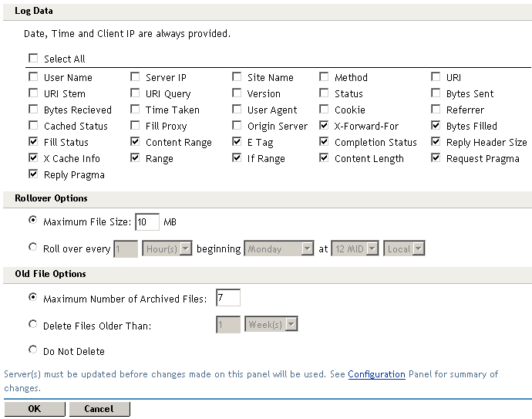Disable the Fill Status checkbox
This screenshot has height=419, width=532.
click(x=33, y=141)
